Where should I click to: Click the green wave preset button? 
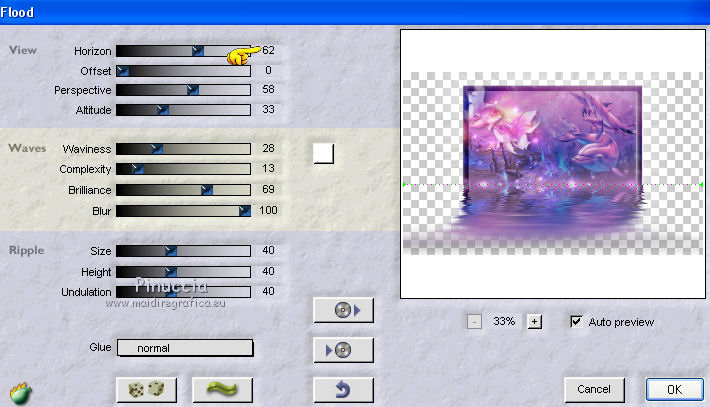(x=222, y=389)
